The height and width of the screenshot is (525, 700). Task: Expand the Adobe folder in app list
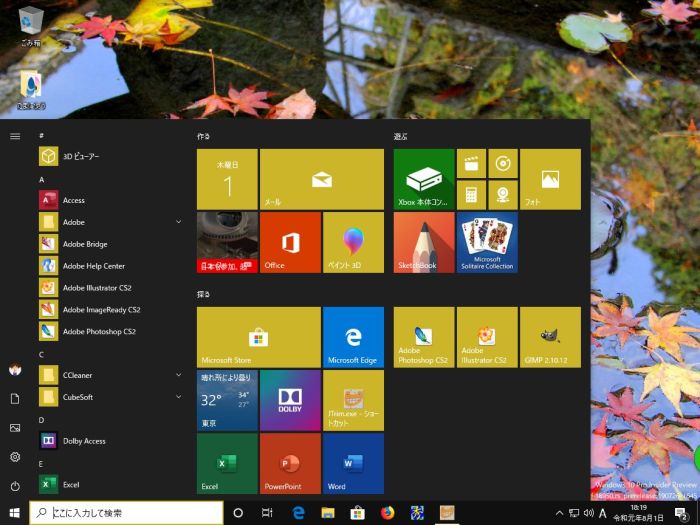(x=178, y=222)
